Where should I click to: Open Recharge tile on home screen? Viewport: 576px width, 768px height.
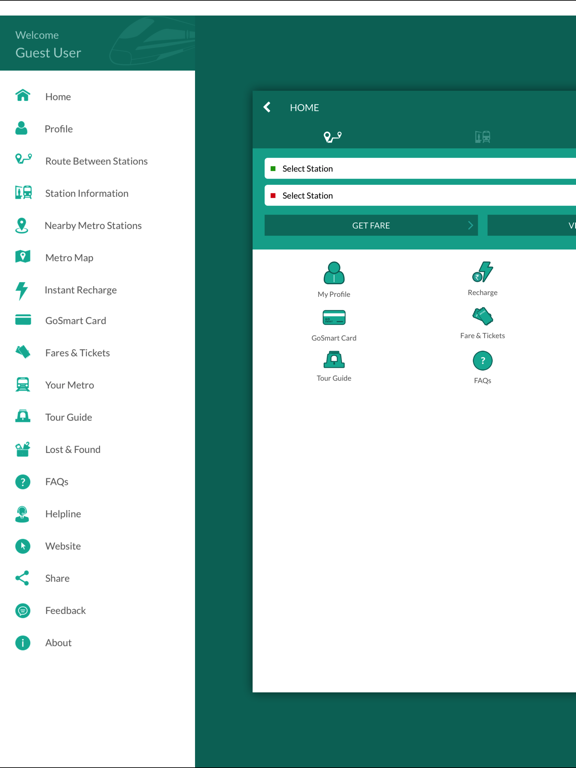(482, 279)
